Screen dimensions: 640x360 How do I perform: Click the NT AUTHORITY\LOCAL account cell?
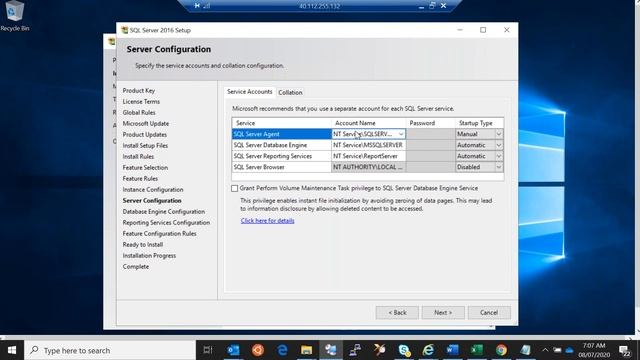[x=369, y=167]
